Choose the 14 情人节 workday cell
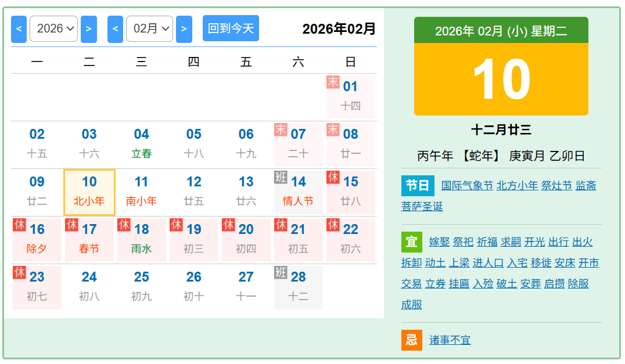The height and width of the screenshot is (364, 625). (x=298, y=192)
